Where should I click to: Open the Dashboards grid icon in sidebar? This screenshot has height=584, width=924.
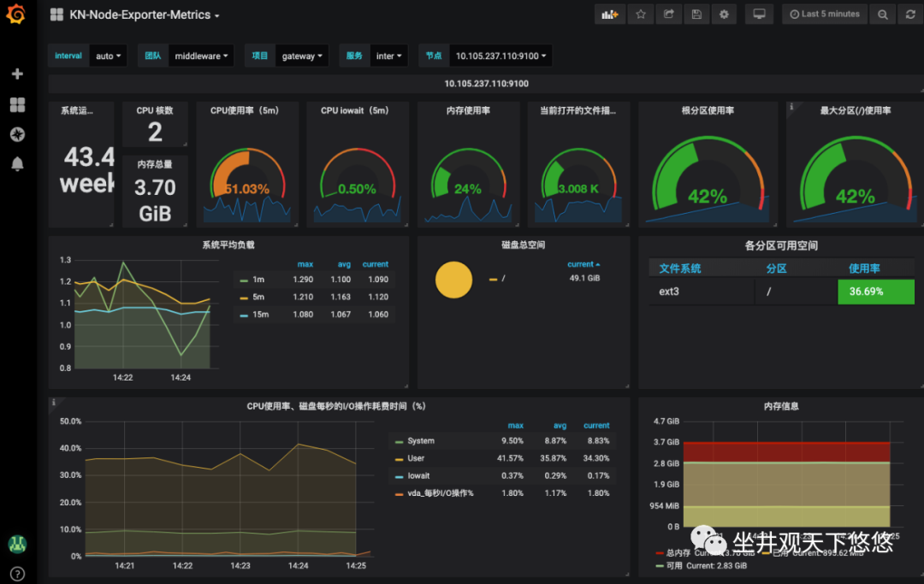(17, 104)
